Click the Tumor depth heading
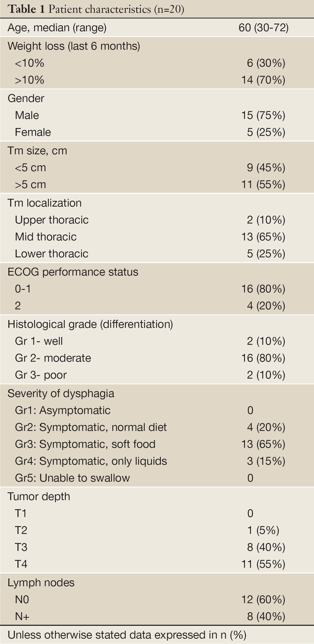The height and width of the screenshot is (644, 314). [39, 496]
